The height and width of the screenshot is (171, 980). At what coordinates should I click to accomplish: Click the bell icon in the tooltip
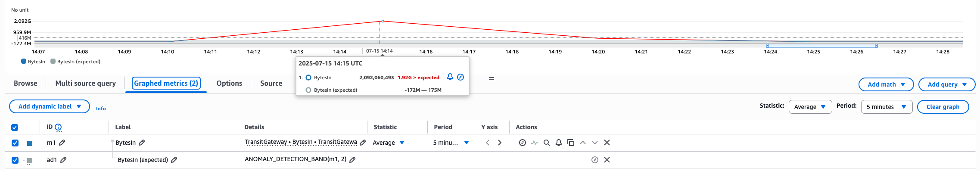click(450, 77)
